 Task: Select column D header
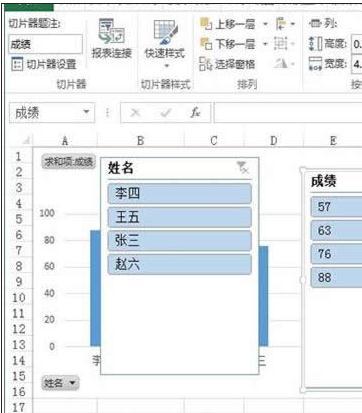274,141
